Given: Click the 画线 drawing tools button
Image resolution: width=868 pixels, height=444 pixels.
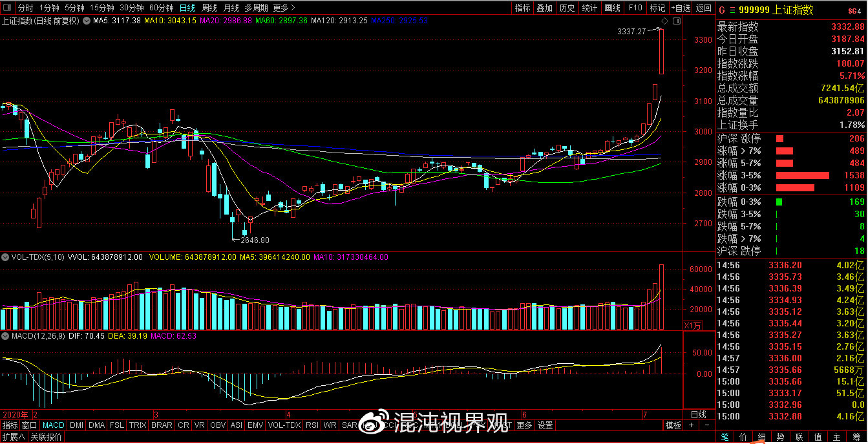Looking at the screenshot, I should (612, 8).
